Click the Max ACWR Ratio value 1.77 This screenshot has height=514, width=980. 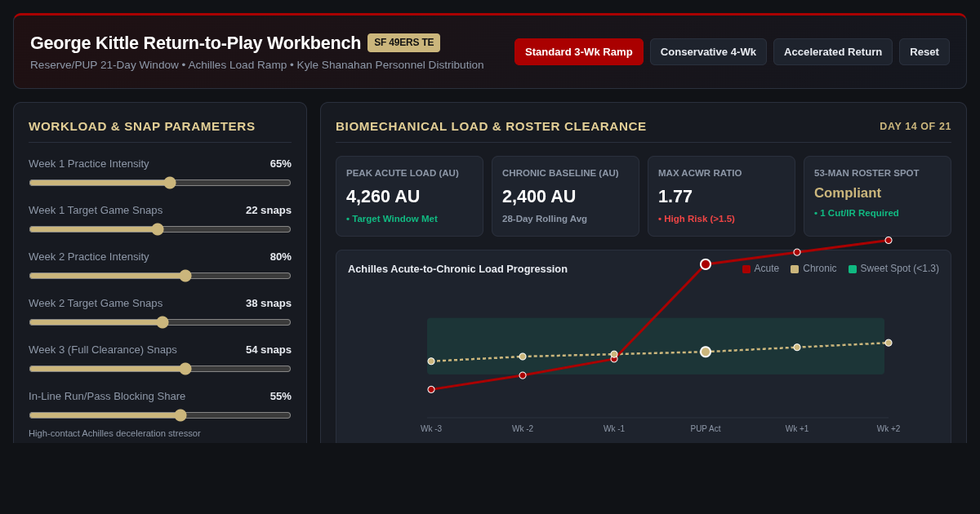[675, 197]
